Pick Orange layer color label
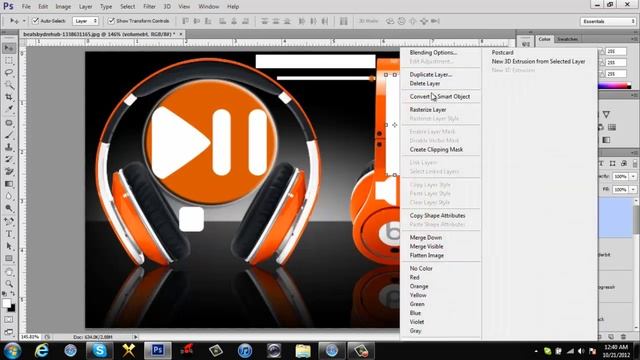 (419, 287)
